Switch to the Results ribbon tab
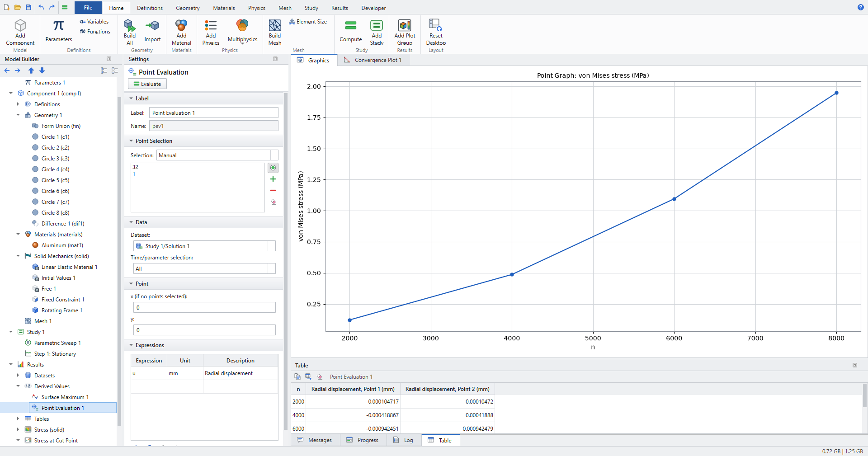 coord(340,8)
